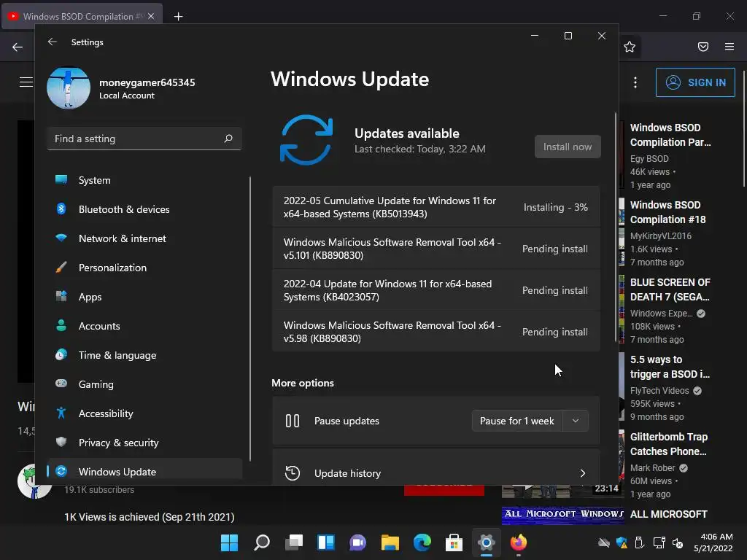Open Microsoft Store from taskbar

[x=454, y=542]
